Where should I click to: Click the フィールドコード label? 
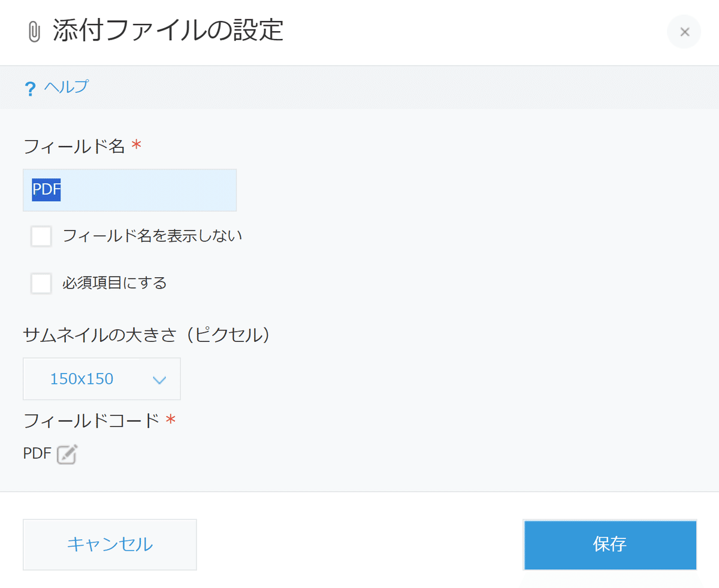tap(92, 421)
